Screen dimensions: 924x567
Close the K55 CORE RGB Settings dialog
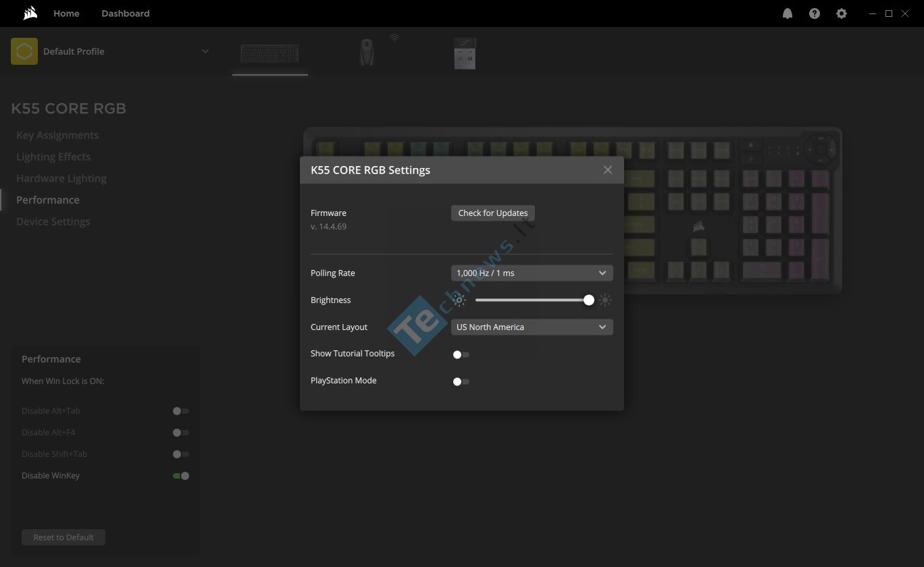point(608,170)
